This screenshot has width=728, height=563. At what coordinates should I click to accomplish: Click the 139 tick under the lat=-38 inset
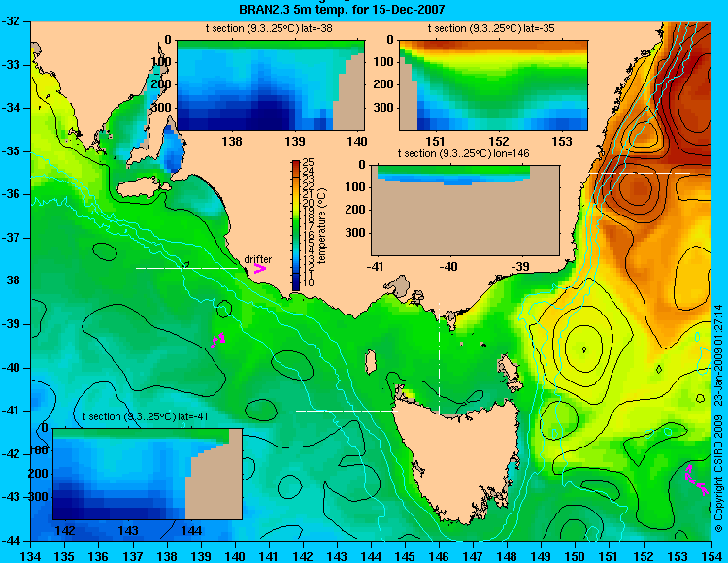[295, 141]
